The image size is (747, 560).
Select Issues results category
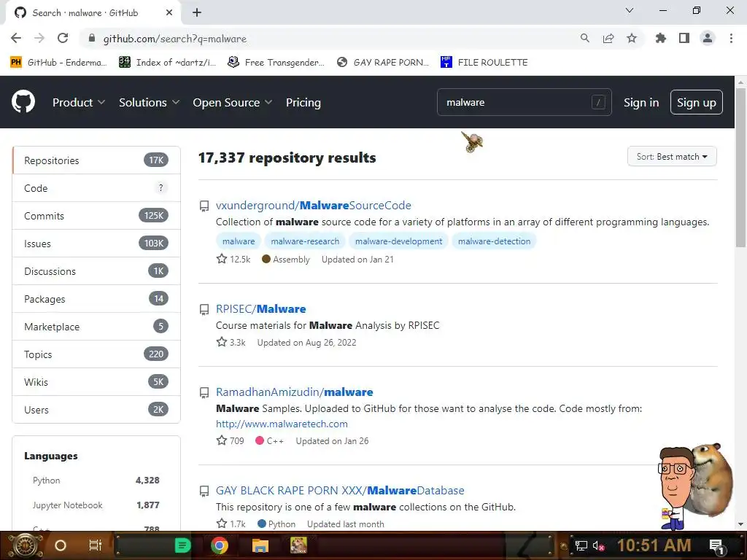[96, 244]
